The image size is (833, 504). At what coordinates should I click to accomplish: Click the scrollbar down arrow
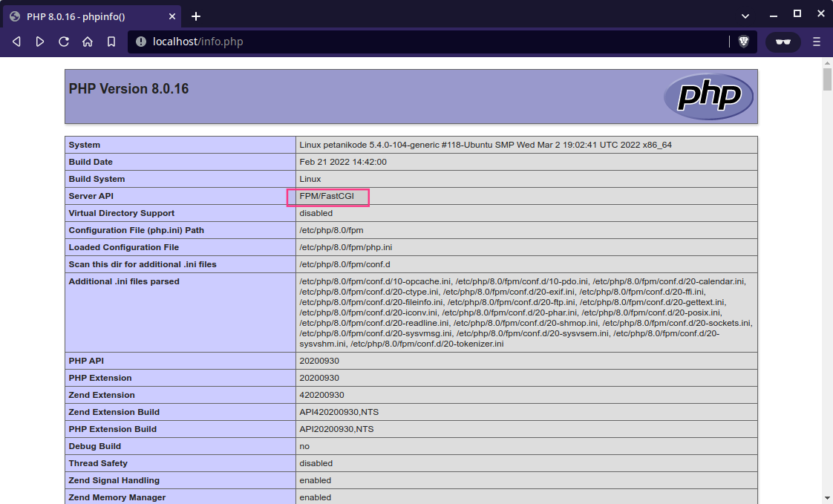click(826, 498)
